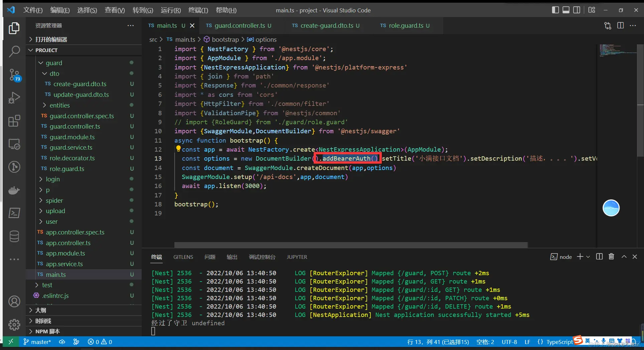Synchronize changes via status bar cloud icon

pos(62,342)
